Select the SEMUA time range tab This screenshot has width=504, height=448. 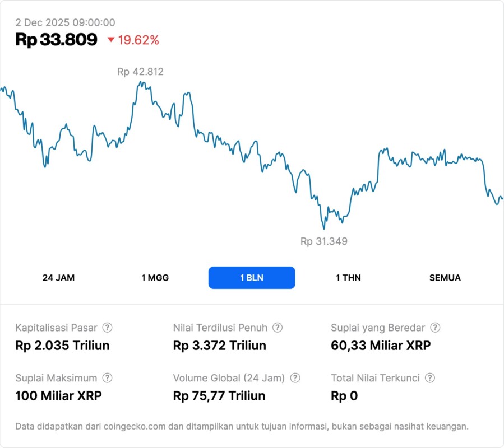pyautogui.click(x=445, y=278)
